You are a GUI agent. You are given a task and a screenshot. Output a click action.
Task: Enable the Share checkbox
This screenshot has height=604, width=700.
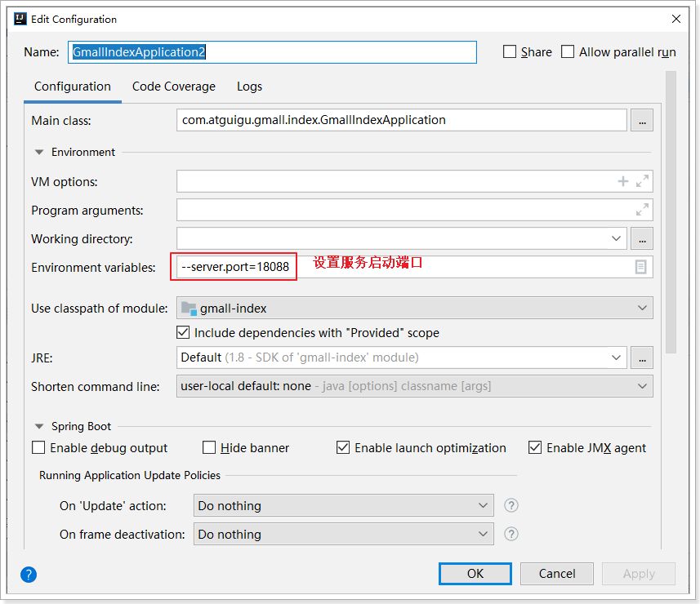[x=510, y=51]
